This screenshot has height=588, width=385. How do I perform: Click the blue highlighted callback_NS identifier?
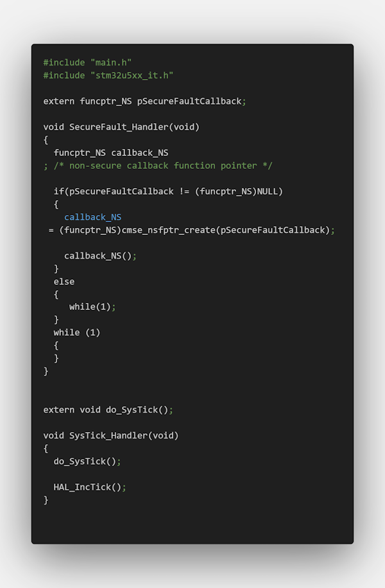pyautogui.click(x=92, y=217)
